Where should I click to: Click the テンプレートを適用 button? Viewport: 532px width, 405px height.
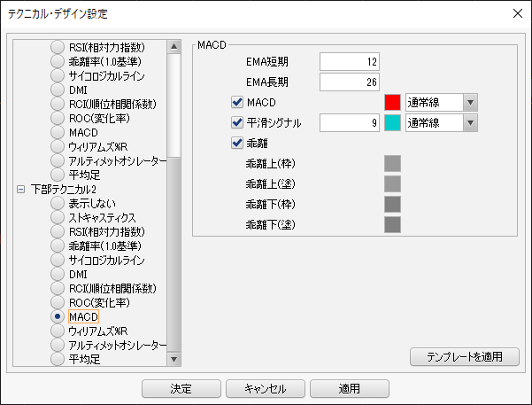465,356
